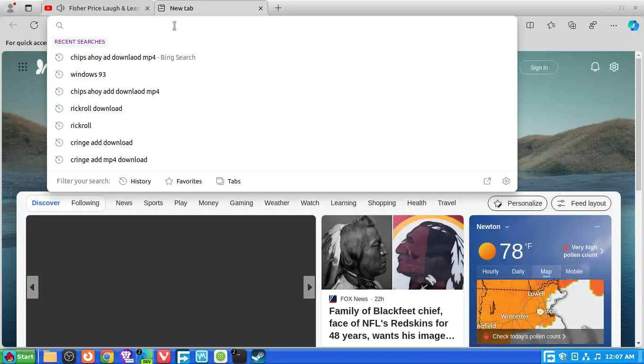
Task: Open the Play category
Action: 181,203
